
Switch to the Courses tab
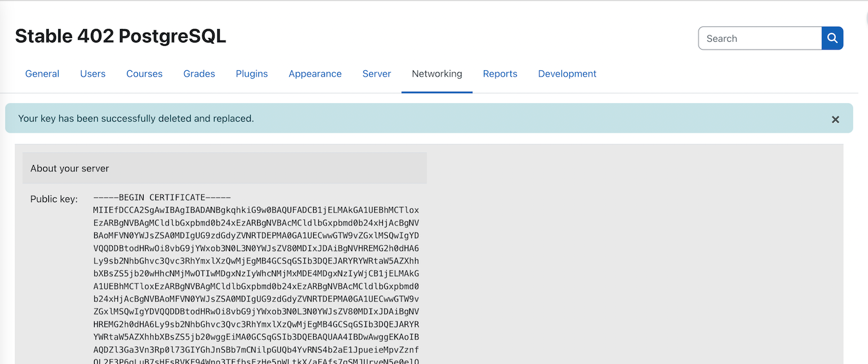pos(144,73)
